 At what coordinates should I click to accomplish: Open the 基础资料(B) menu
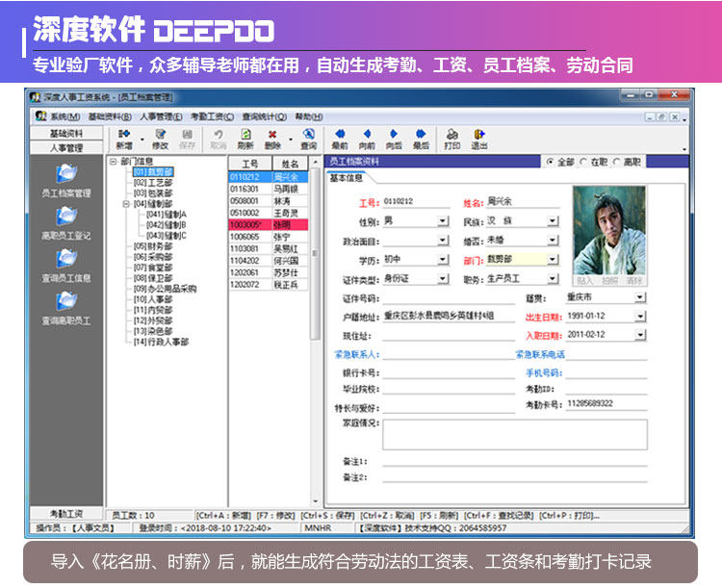coord(110,117)
